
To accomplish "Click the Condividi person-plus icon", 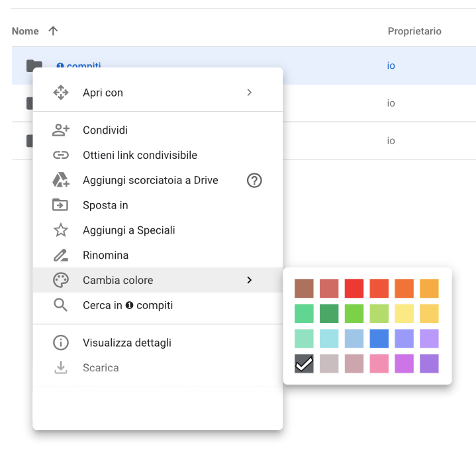I will (61, 130).
